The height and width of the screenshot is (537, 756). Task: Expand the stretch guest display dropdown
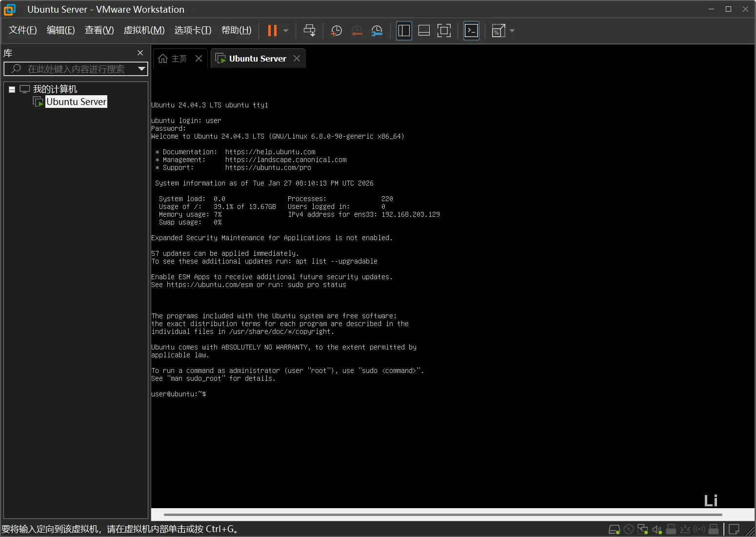512,31
